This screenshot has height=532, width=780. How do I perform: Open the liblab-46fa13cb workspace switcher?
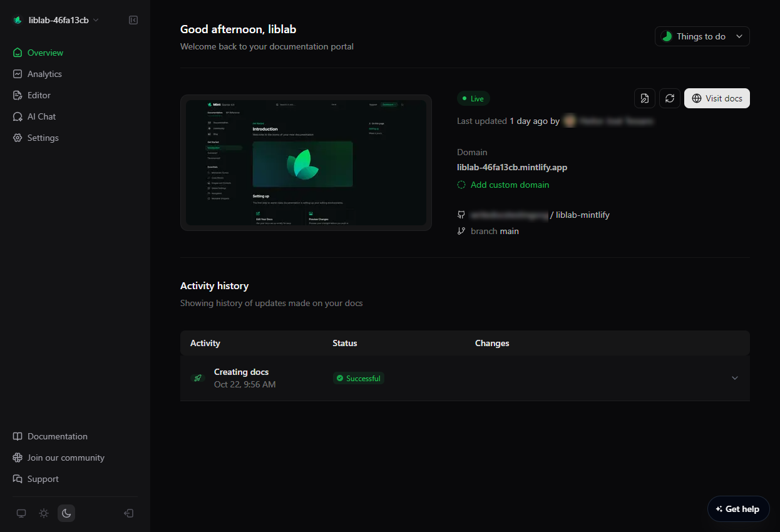(x=56, y=20)
